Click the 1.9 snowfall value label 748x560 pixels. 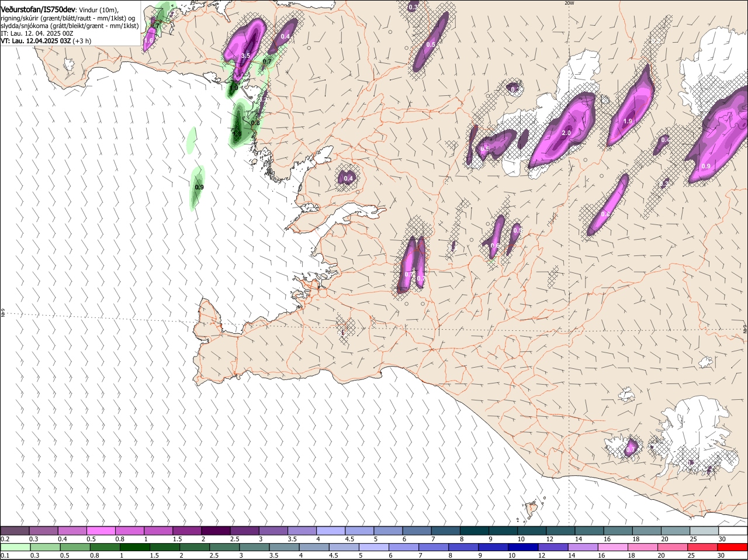tap(628, 121)
